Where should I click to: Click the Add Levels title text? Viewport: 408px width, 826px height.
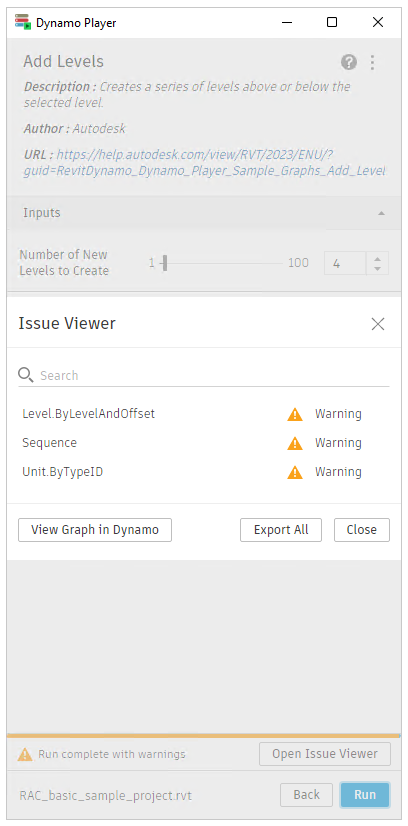(x=63, y=62)
